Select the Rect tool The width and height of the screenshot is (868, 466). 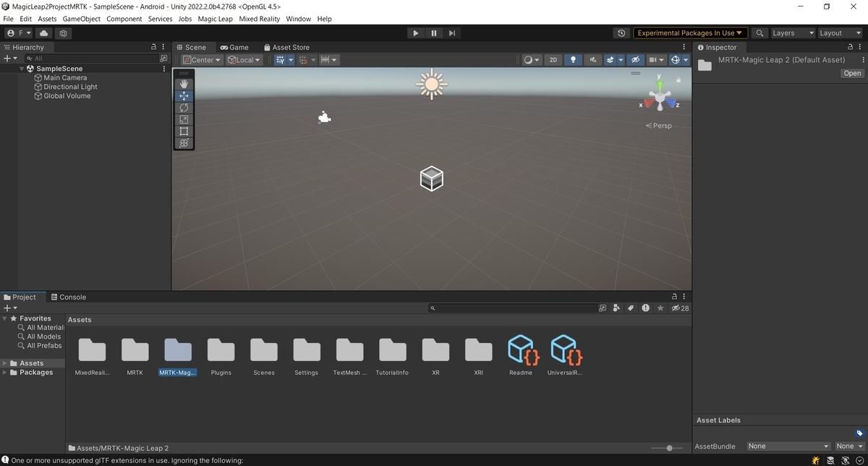(184, 131)
